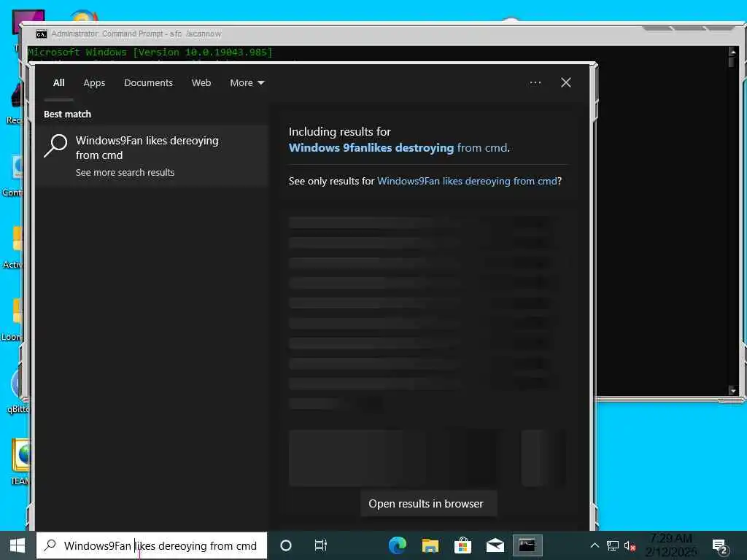The width and height of the screenshot is (747, 560).
Task: Click inside the taskbar search field
Action: click(x=152, y=545)
